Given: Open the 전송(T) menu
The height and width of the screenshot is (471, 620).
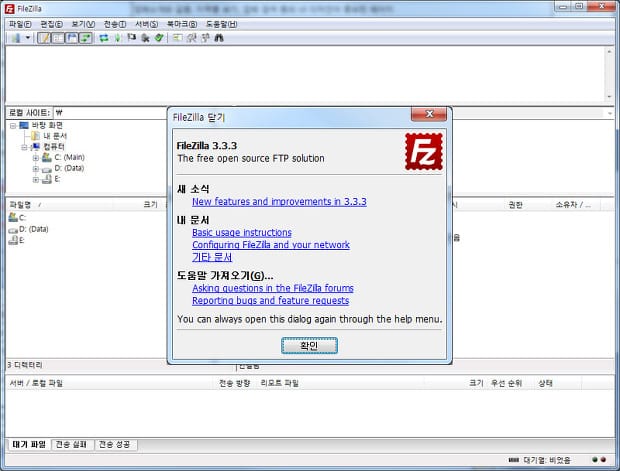Looking at the screenshot, I should click(x=115, y=25).
